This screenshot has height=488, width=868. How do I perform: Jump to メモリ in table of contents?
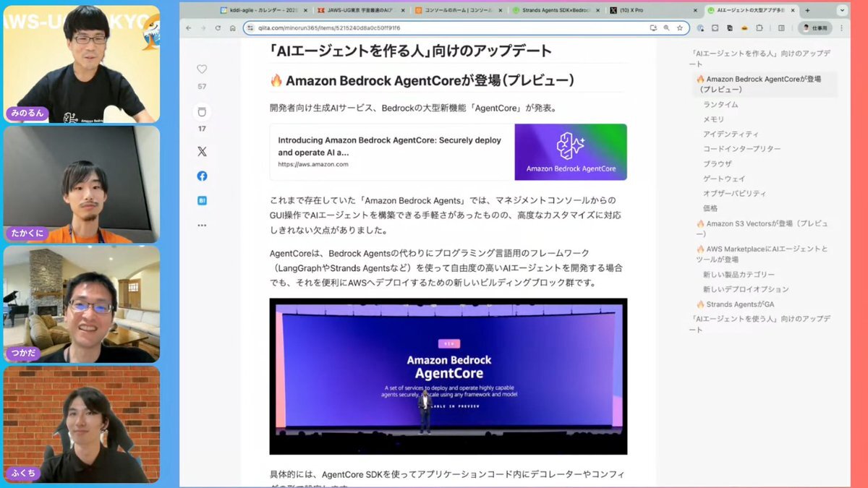(x=713, y=119)
